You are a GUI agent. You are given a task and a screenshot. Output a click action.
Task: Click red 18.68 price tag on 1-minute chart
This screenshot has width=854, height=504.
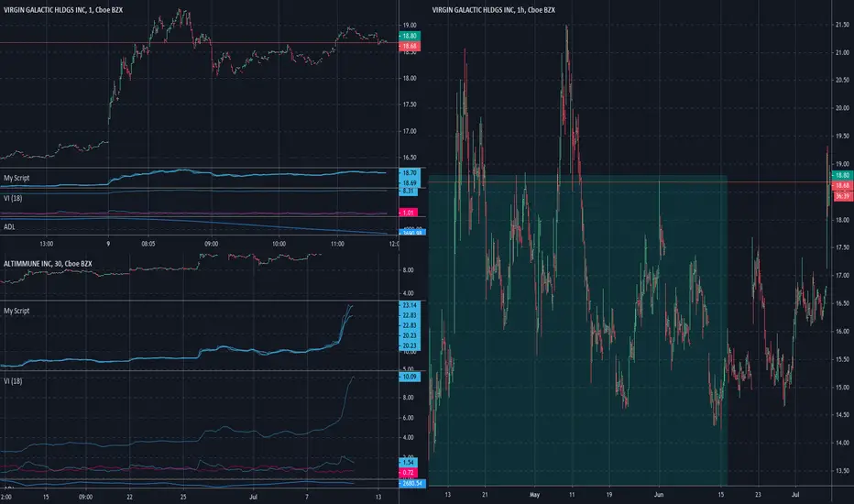410,47
